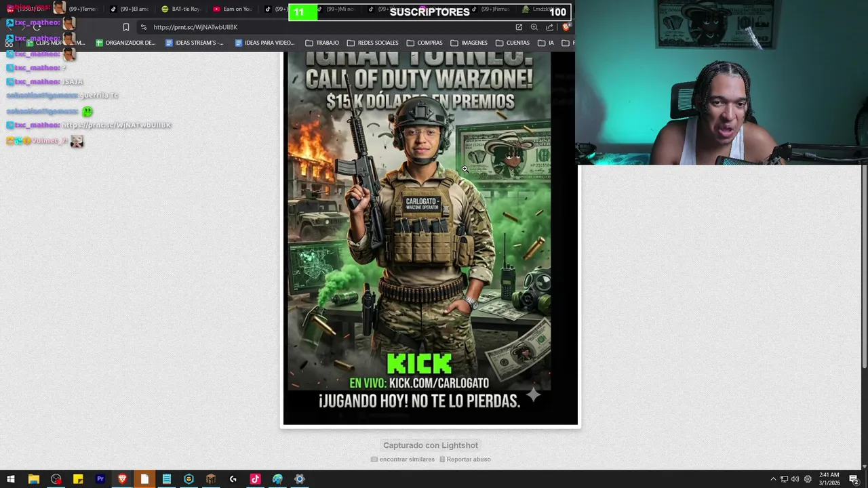The height and width of the screenshot is (488, 868).
Task: Open the notification center with 2 alerts
Action: point(854,479)
